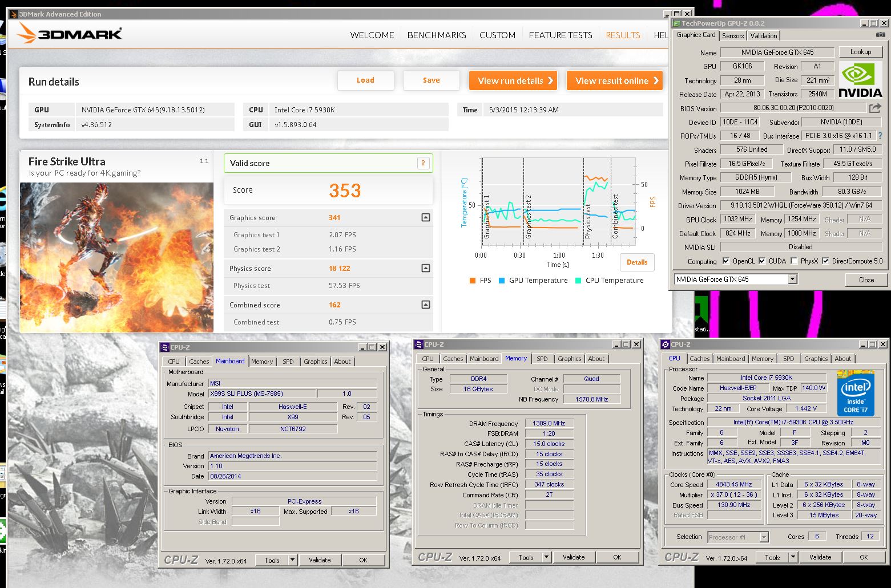This screenshot has width=891, height=588.
Task: Click the Save button in Run details
Action: [431, 80]
